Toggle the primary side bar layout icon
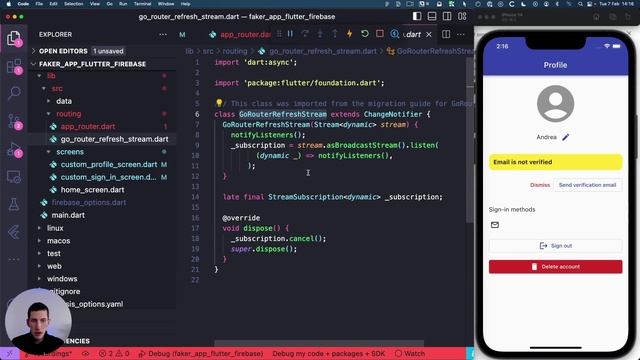The width and height of the screenshot is (640, 360). pyautogui.click(x=417, y=16)
